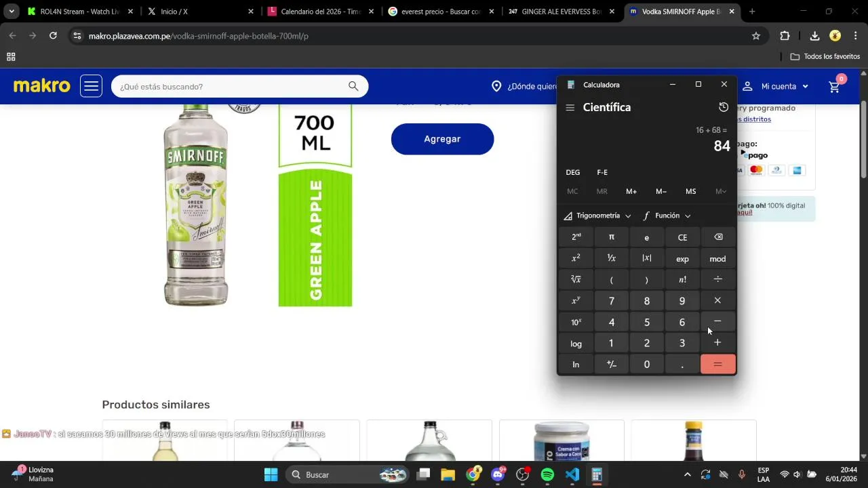The width and height of the screenshot is (868, 488).
Task: Click the number 7 key
Action: [612, 301]
